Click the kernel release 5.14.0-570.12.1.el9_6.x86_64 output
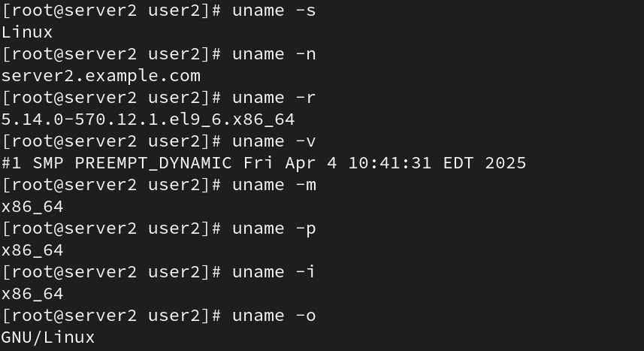The height and width of the screenshot is (351, 644). [148, 120]
